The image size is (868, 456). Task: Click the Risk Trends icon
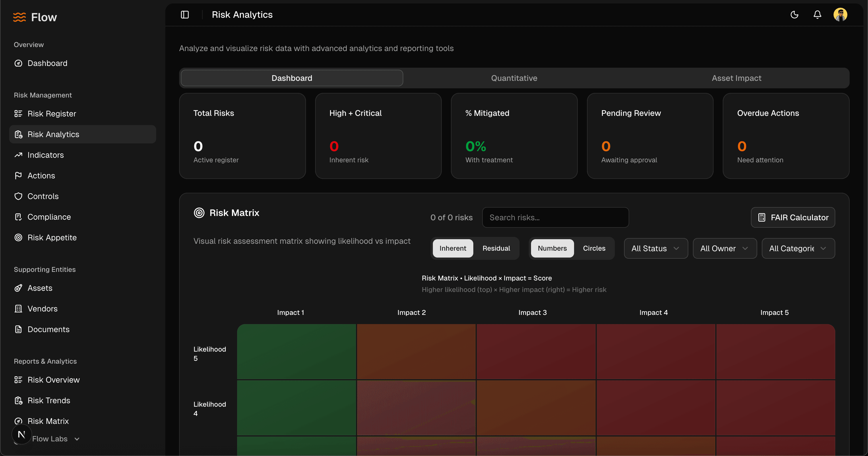tap(19, 400)
